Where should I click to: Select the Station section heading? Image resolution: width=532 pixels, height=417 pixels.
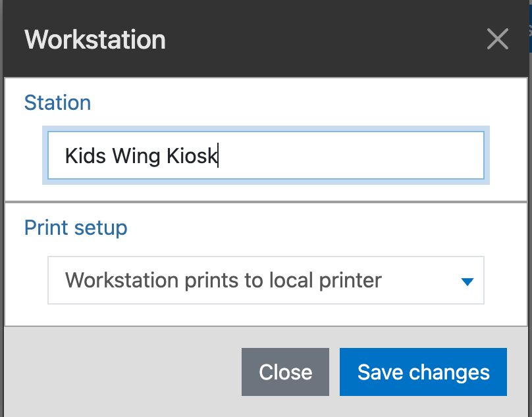coord(58,103)
